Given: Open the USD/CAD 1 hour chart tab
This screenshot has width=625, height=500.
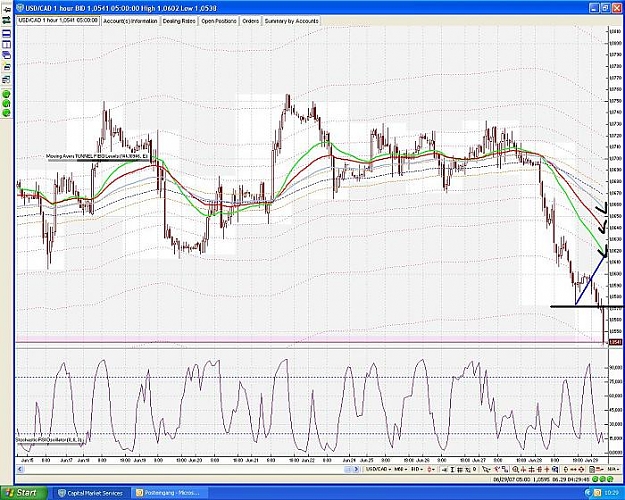Looking at the screenshot, I should [x=59, y=21].
